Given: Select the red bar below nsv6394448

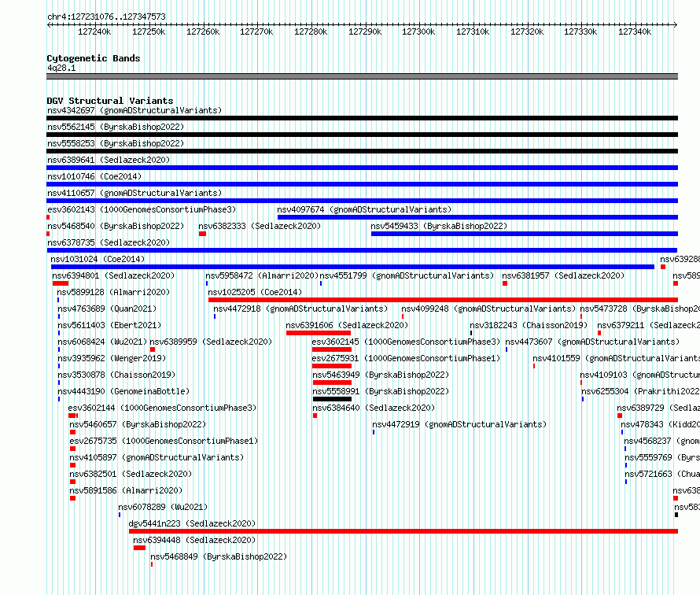Looking at the screenshot, I should pos(139,548).
